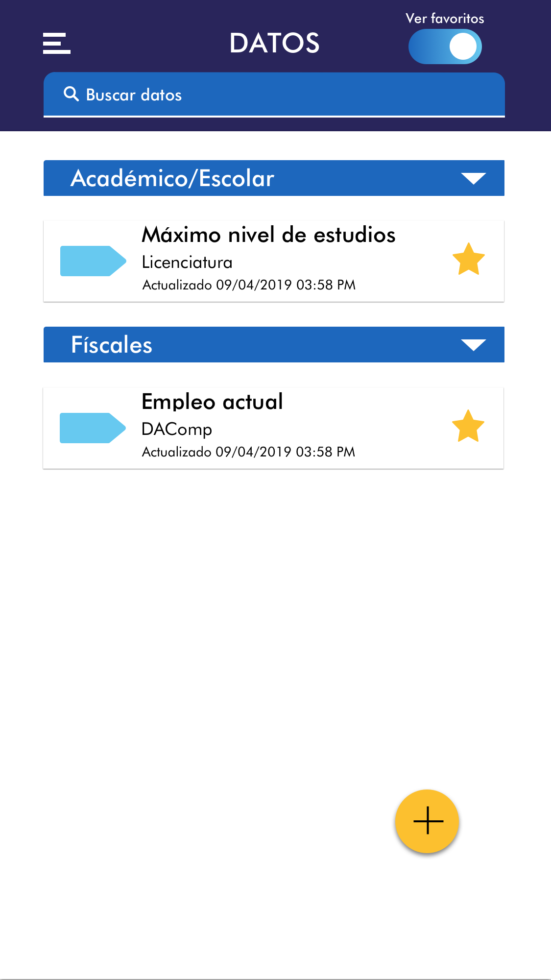Image resolution: width=551 pixels, height=980 pixels.
Task: Tap the DATOS screen title
Action: [274, 43]
